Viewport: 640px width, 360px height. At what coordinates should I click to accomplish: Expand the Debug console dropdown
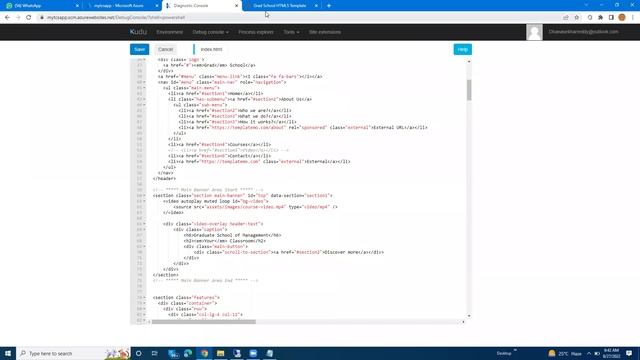pyautogui.click(x=210, y=32)
